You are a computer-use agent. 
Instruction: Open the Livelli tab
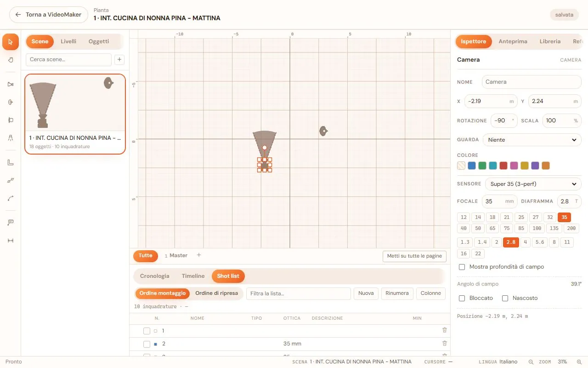point(68,41)
